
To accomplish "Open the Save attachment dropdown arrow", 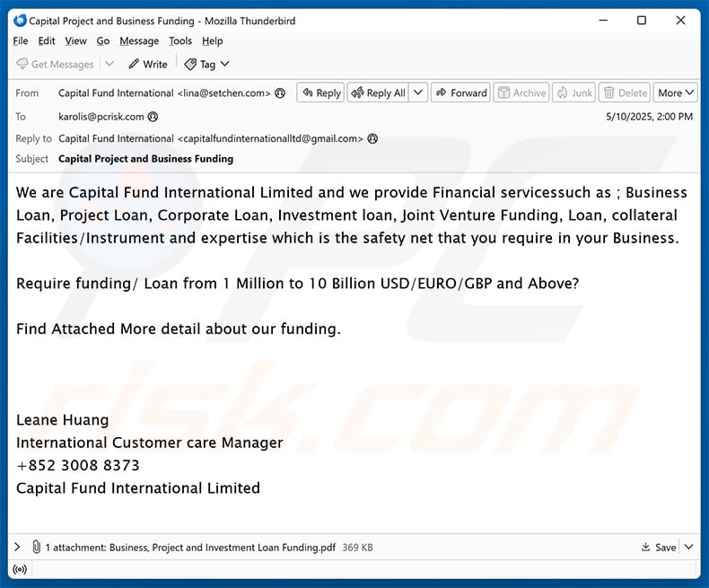I will tap(688, 548).
